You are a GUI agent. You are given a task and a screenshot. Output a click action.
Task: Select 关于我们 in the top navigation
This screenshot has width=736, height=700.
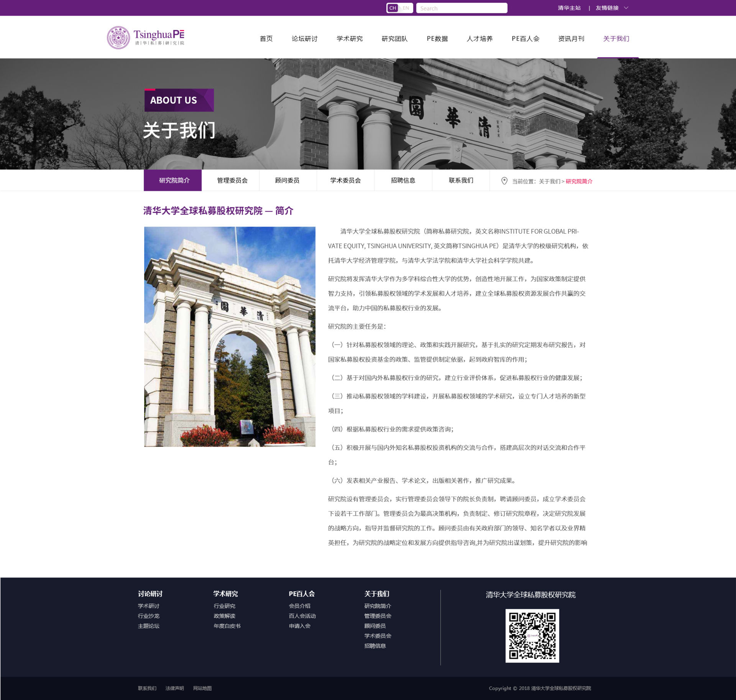pos(616,39)
